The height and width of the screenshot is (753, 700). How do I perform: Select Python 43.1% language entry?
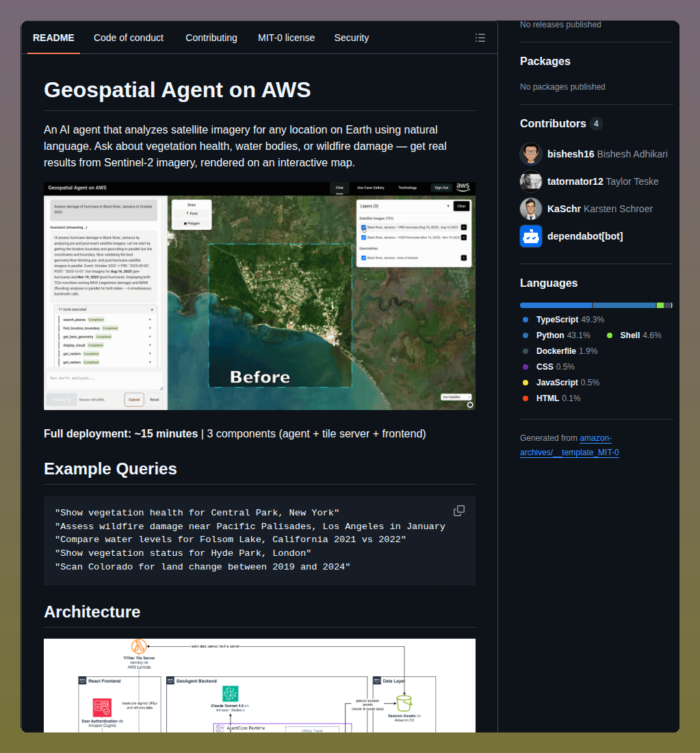point(556,335)
